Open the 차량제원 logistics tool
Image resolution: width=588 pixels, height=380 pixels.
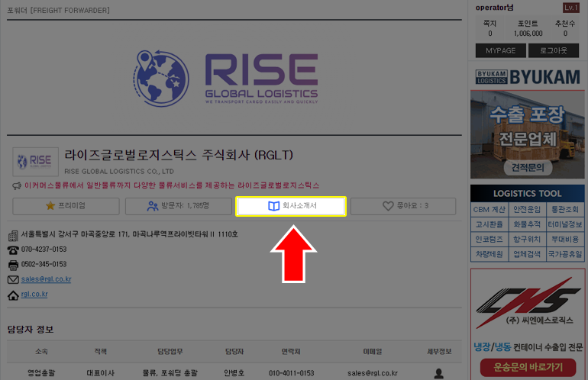pyautogui.click(x=489, y=254)
